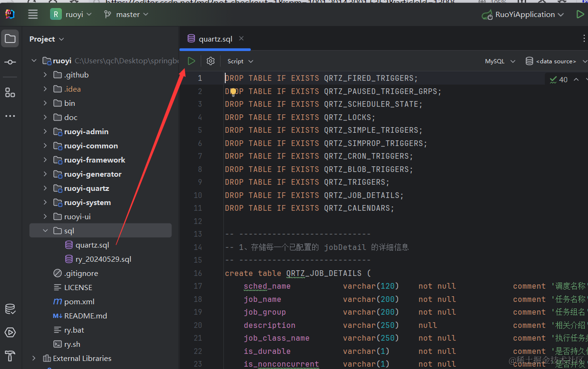Click the Execute script run icon
588x369 pixels.
(191, 61)
